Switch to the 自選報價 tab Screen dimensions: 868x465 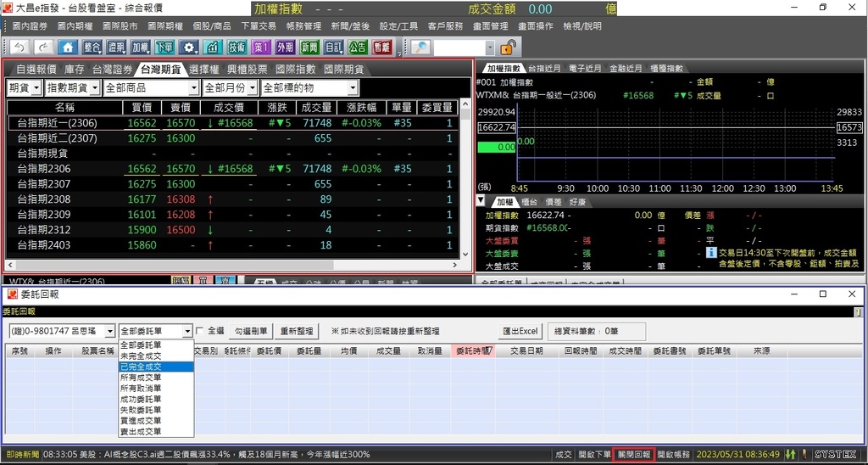[x=36, y=70]
